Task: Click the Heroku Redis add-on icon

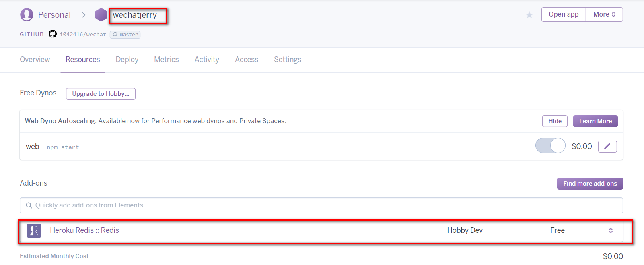Action: [34, 230]
